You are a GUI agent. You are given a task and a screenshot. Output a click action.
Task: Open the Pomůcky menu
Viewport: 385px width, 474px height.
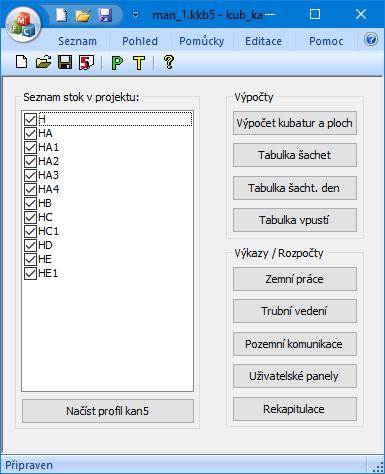(201, 41)
